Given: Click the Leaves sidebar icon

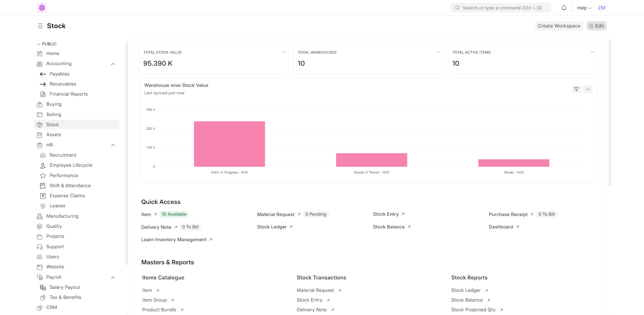Looking at the screenshot, I should click(x=43, y=206).
